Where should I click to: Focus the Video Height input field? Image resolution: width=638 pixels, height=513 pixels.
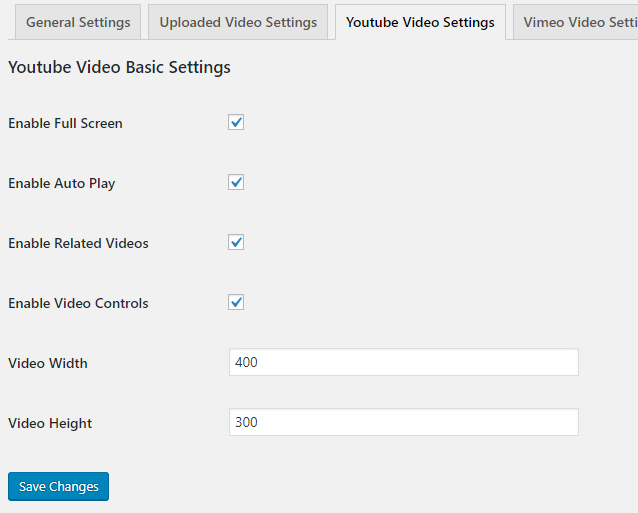point(403,422)
